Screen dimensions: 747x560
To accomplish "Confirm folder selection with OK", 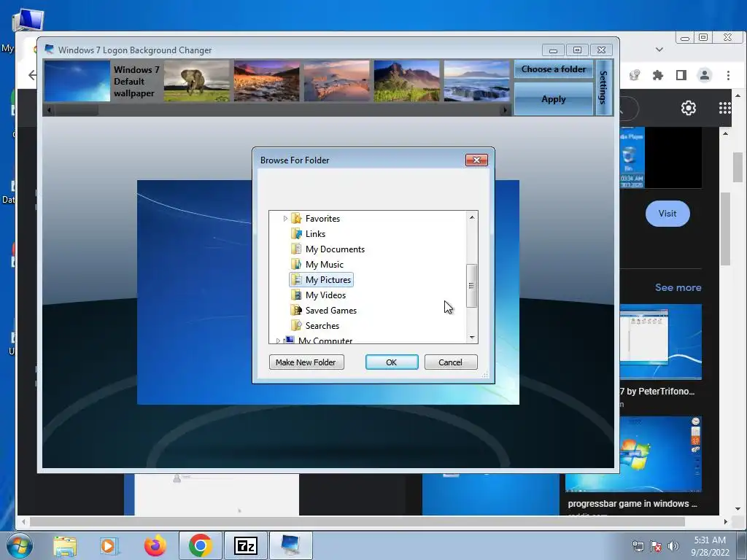I will point(392,362).
